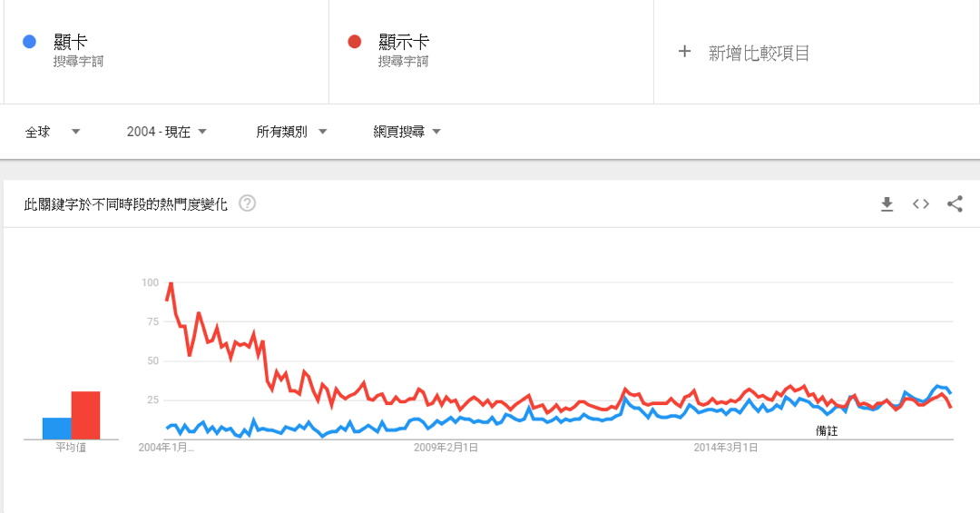Open the embed code icon

coord(921,204)
